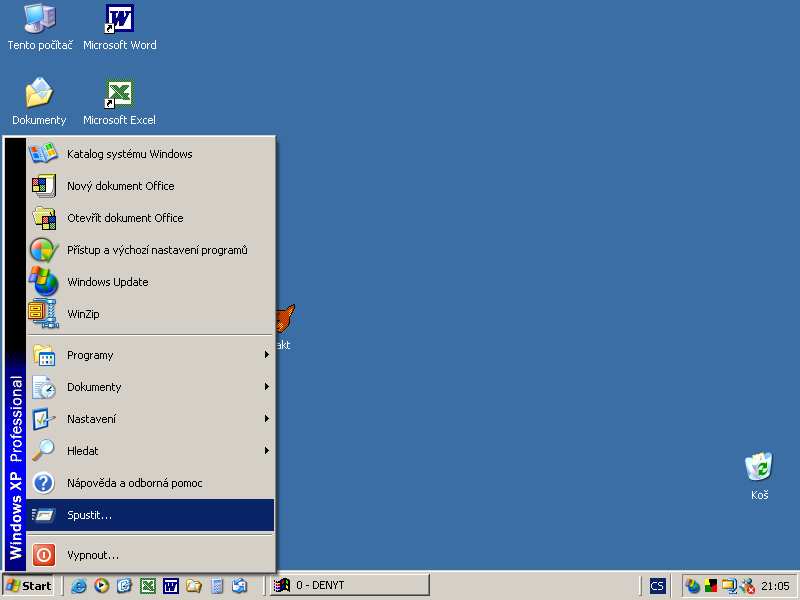The height and width of the screenshot is (600, 800).
Task: Click Spustit... in Start menu
Action: coord(150,515)
